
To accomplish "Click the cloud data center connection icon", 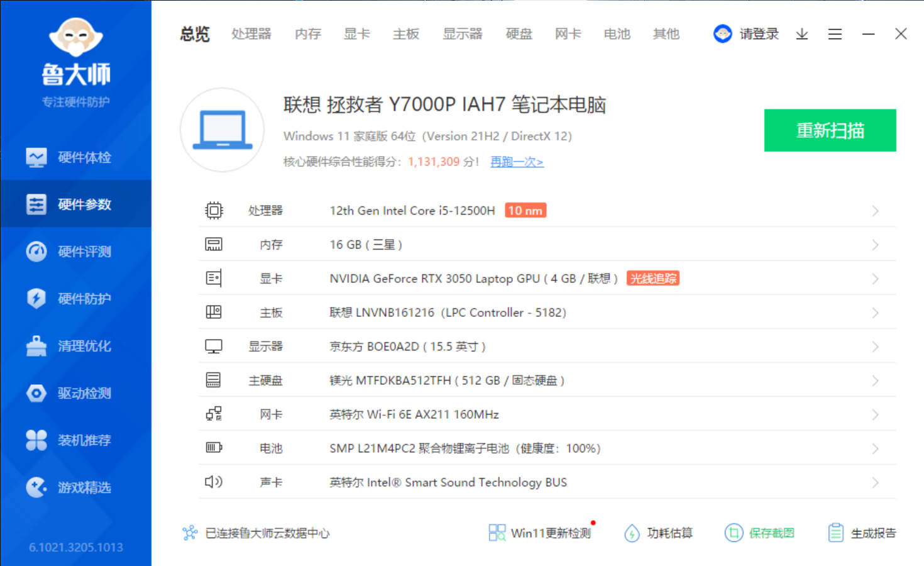I will click(190, 533).
